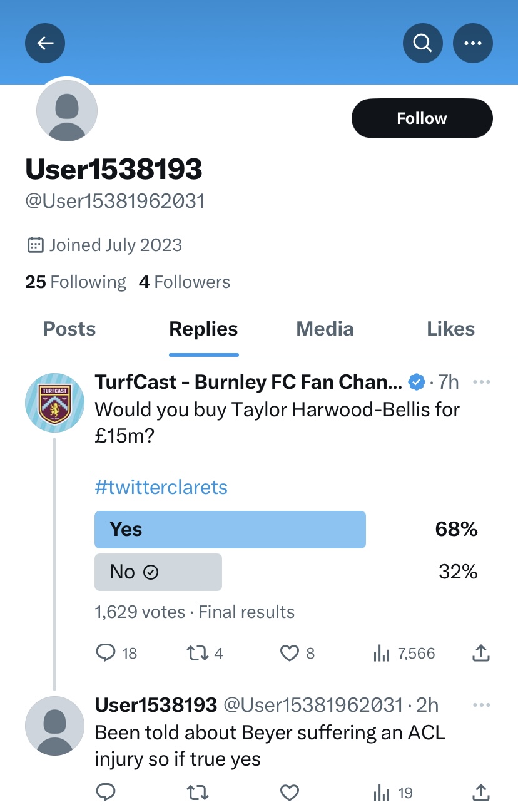Click the #twitterclarets hashtag
Viewport: 518px width, 812px height.
(161, 487)
